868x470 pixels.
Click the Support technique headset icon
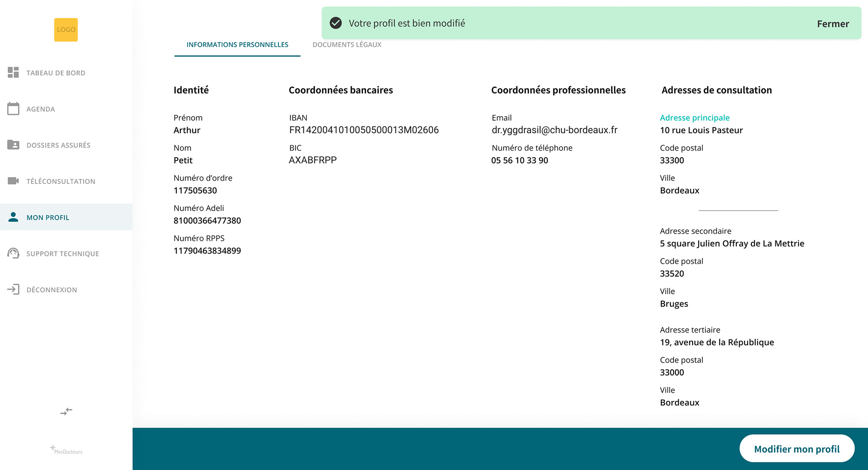(x=13, y=253)
